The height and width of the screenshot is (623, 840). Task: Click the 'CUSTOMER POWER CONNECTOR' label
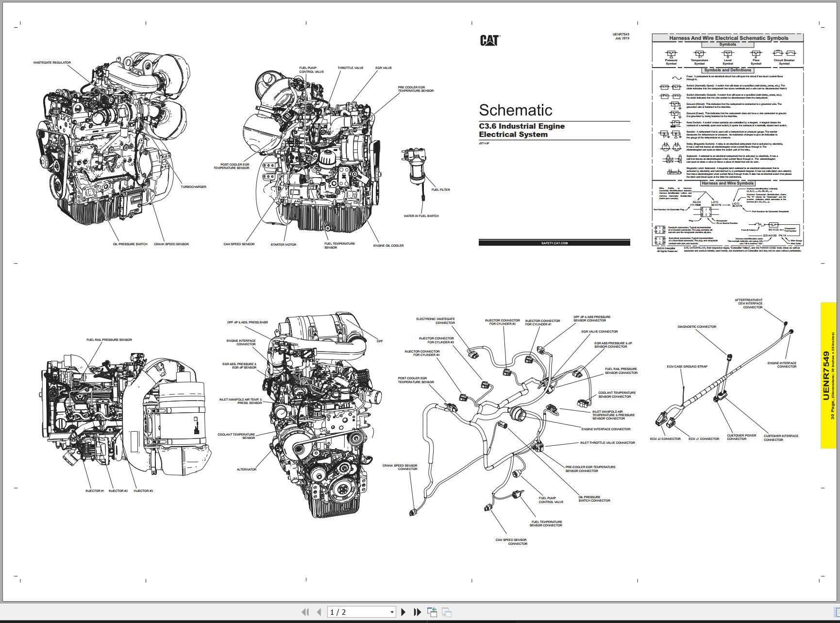pos(741,437)
